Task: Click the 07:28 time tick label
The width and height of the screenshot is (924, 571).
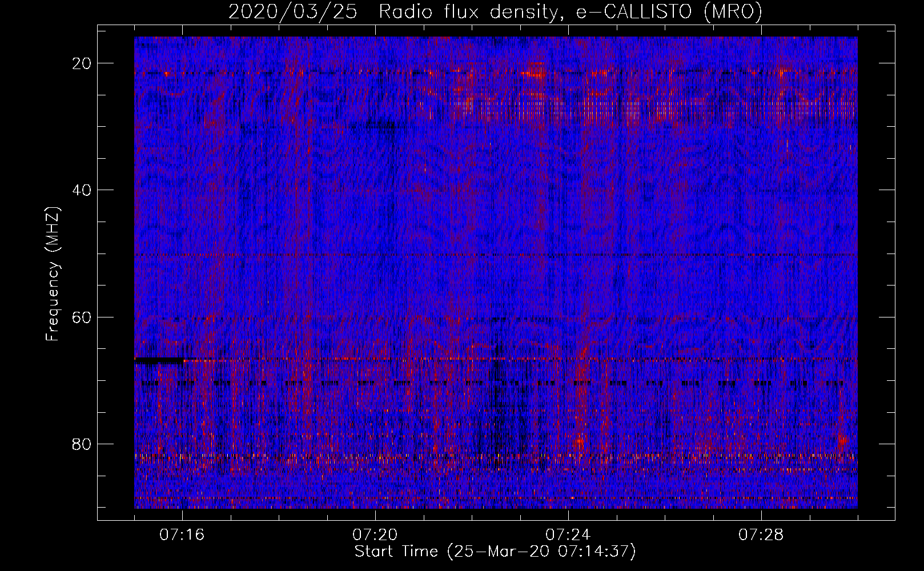Action: [x=761, y=535]
